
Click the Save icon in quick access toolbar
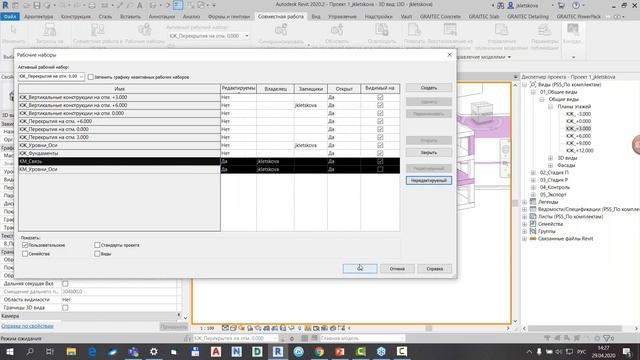click(37, 5)
